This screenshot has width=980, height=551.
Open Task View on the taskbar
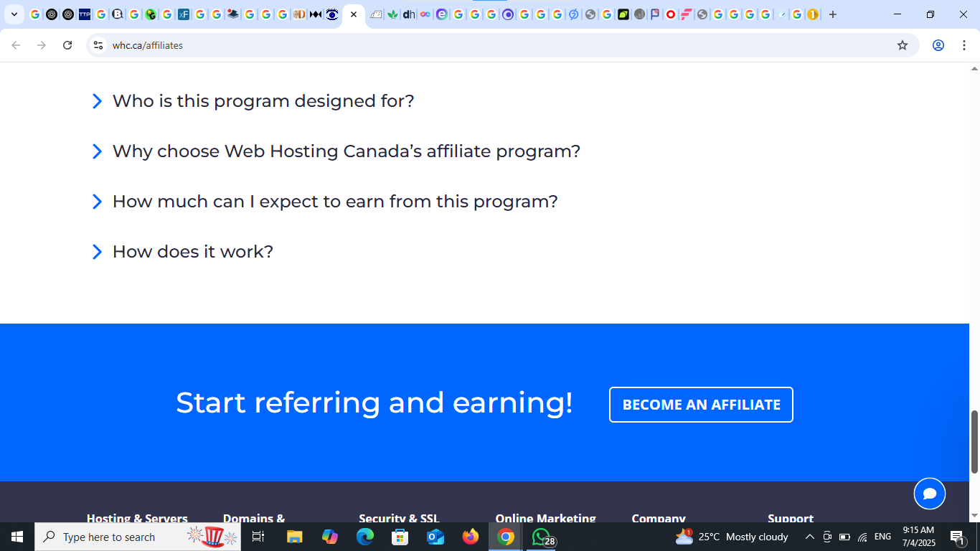259,537
